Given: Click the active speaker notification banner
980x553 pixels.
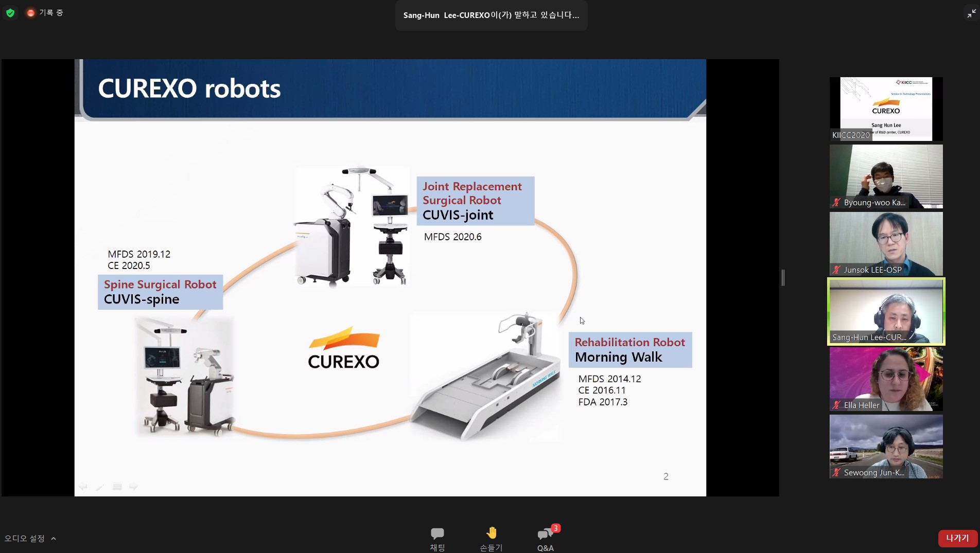Looking at the screenshot, I should pyautogui.click(x=492, y=15).
